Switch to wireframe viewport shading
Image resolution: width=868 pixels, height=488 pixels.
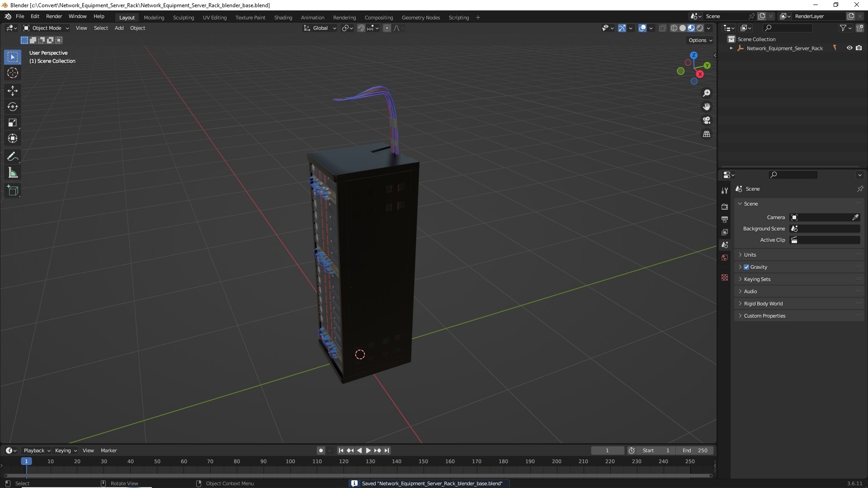click(674, 28)
